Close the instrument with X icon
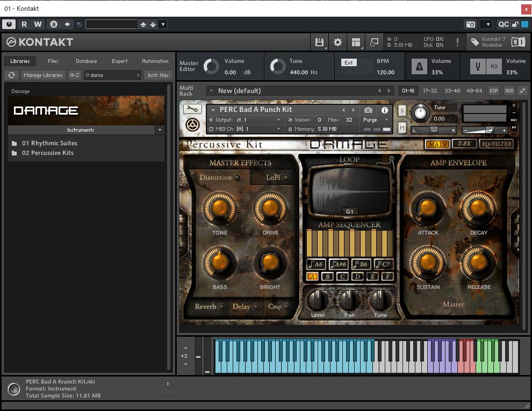Image resolution: width=532 pixels, height=411 pixels. point(514,105)
